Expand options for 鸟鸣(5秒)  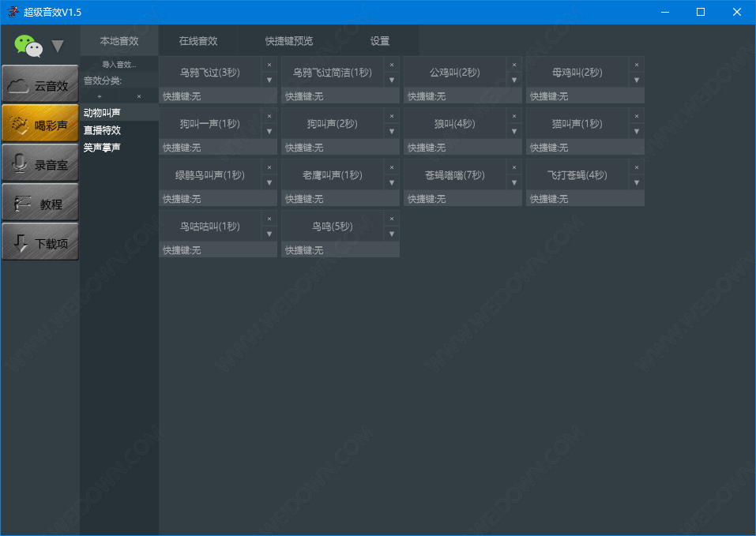tap(392, 234)
